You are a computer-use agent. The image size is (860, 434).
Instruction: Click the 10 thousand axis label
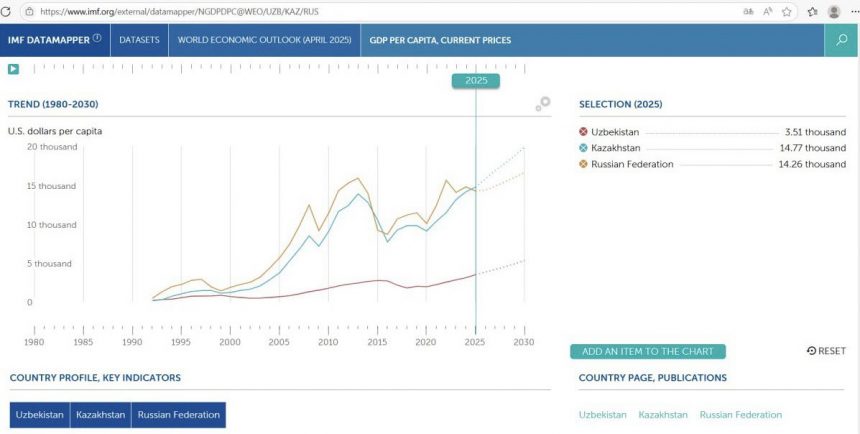pyautogui.click(x=52, y=225)
